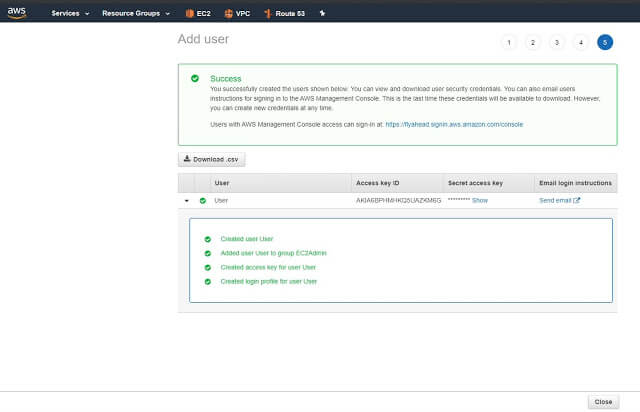The height and width of the screenshot is (412, 640).
Task: Click green status check beside User row
Action: click(x=203, y=201)
